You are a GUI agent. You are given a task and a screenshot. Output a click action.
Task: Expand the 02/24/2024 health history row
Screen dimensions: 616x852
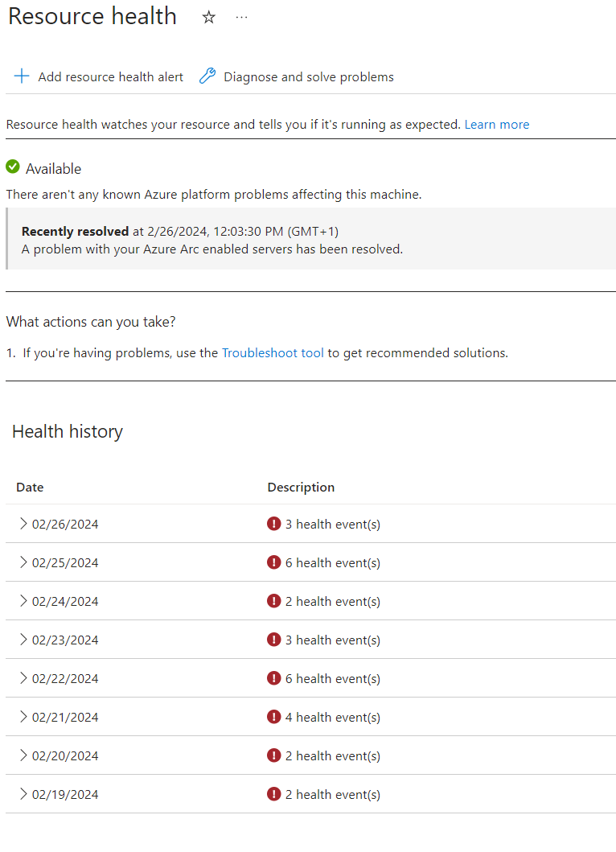[x=24, y=601]
